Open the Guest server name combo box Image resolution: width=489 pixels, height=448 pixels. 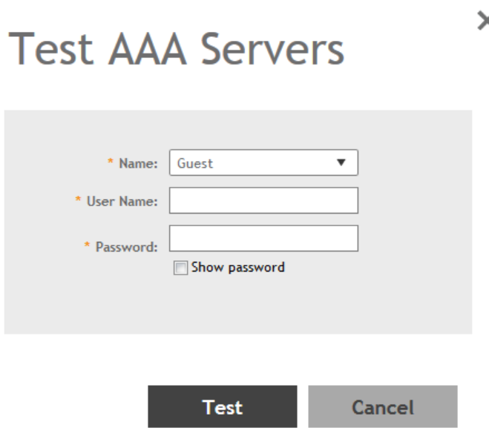[x=263, y=163]
